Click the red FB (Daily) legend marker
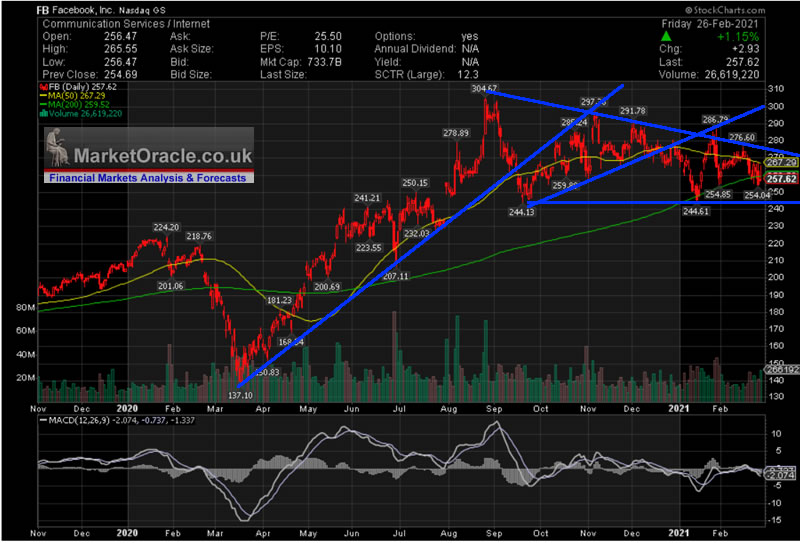 pos(43,88)
